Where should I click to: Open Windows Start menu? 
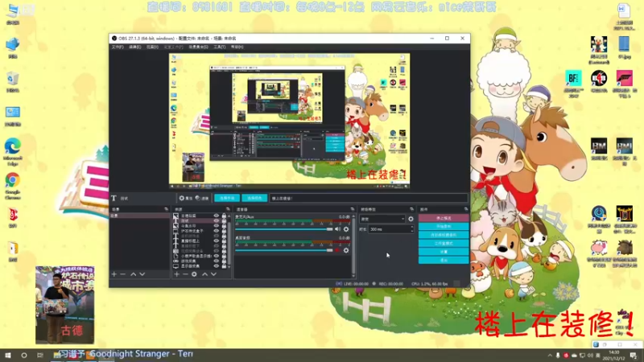click(8, 356)
